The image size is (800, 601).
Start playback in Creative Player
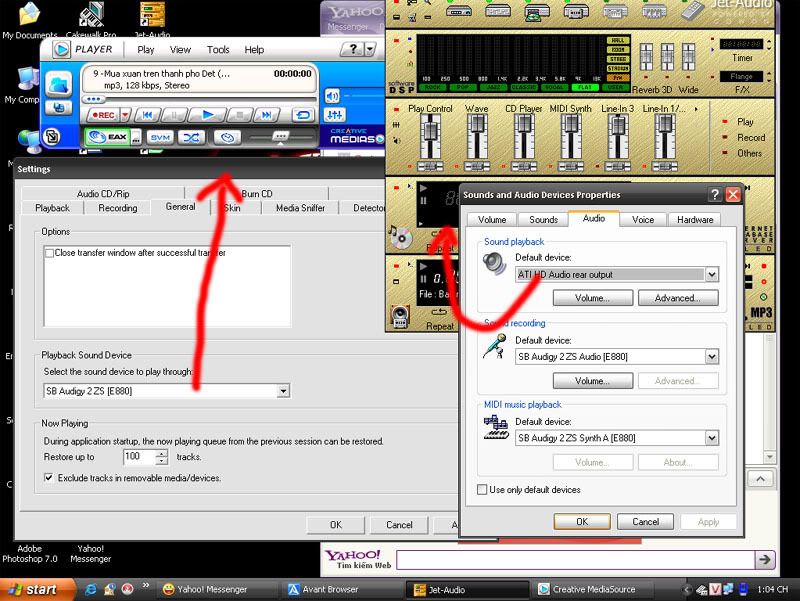(208, 115)
